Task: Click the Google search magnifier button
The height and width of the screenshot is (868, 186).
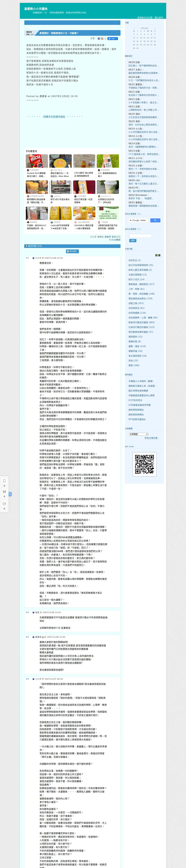Action: (155, 220)
